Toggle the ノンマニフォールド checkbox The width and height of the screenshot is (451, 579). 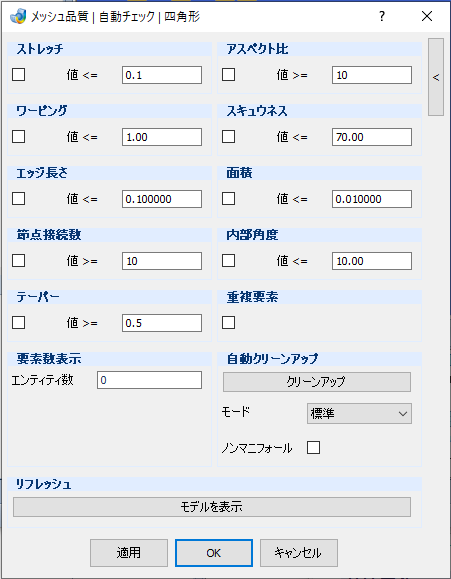point(313,448)
